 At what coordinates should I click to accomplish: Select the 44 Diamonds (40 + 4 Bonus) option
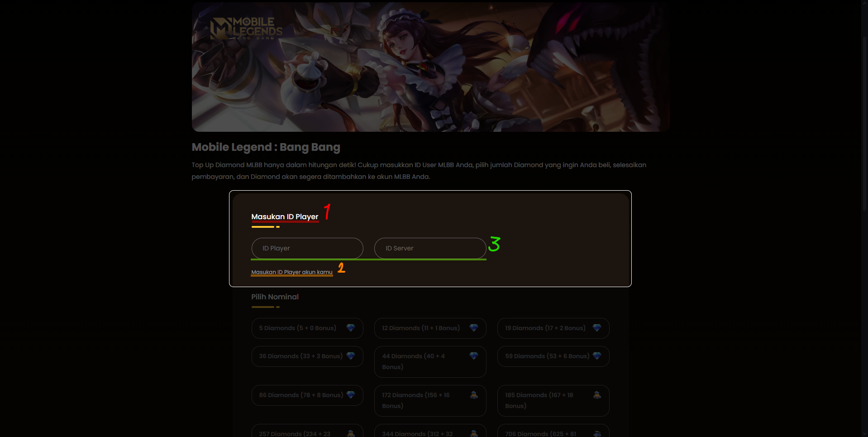(x=430, y=362)
